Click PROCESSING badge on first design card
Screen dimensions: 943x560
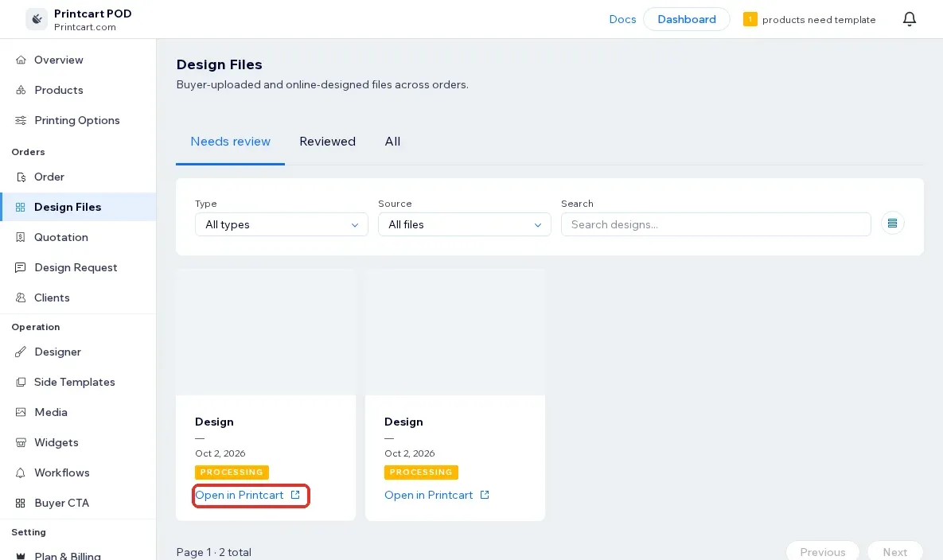click(232, 472)
